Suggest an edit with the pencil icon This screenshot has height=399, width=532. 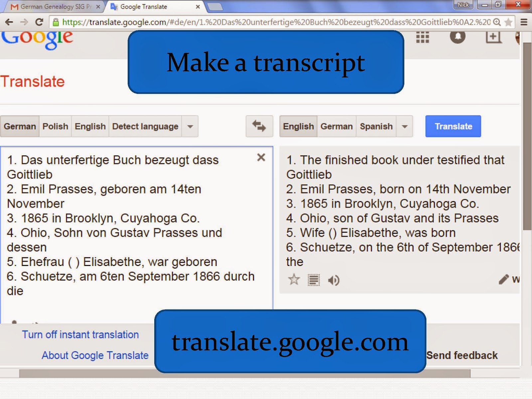[504, 280]
